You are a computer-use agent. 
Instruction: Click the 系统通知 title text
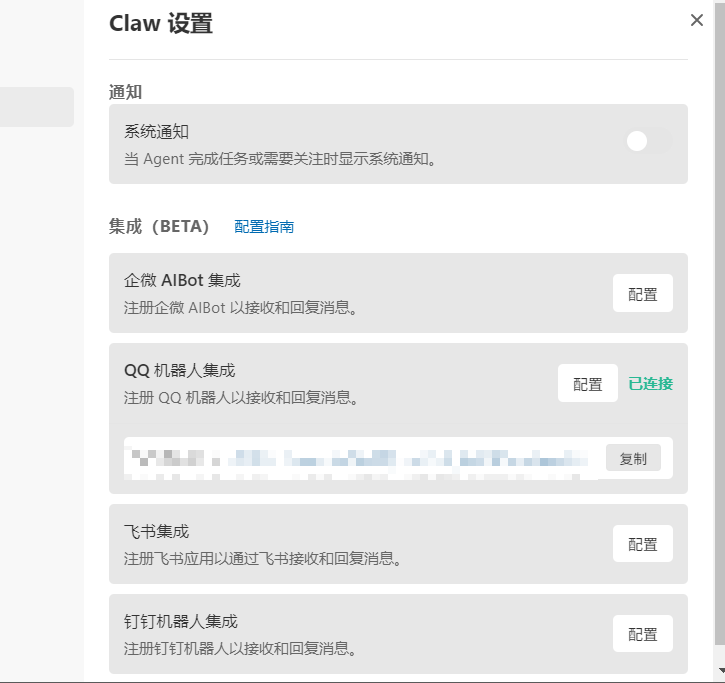click(x=157, y=131)
